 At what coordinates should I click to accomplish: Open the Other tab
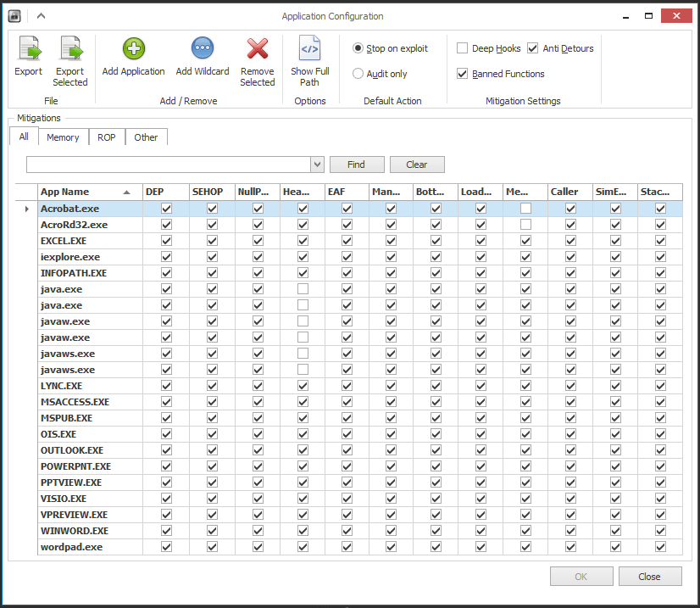[x=146, y=137]
